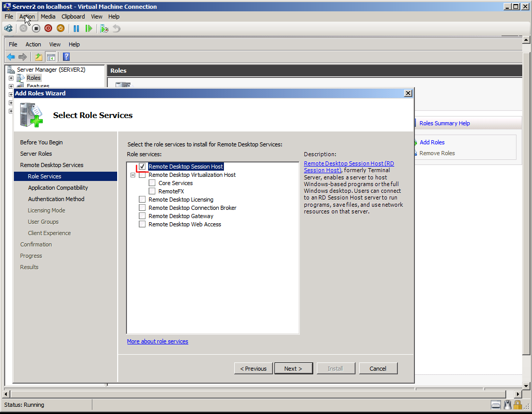Select Remote Desktop Services wizard step

[x=52, y=165]
